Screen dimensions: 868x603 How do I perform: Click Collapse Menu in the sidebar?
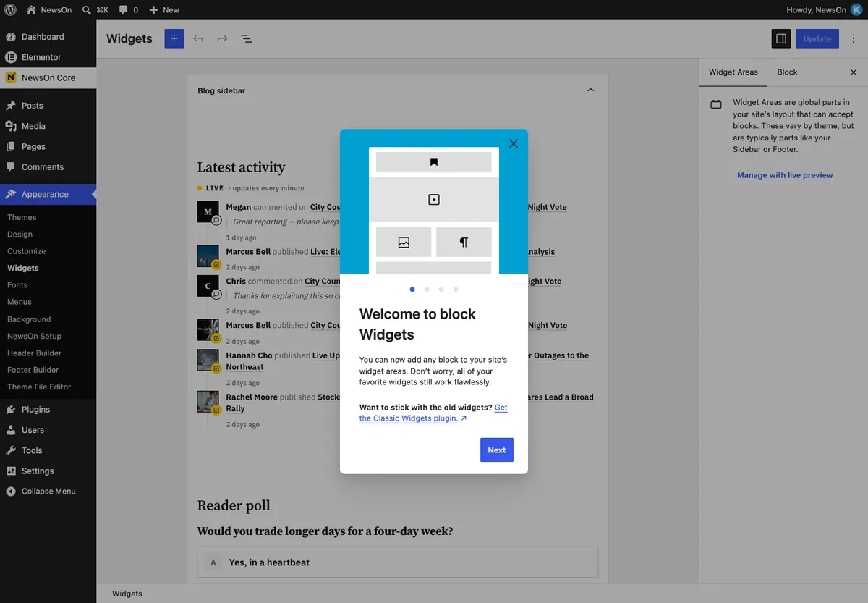point(48,491)
